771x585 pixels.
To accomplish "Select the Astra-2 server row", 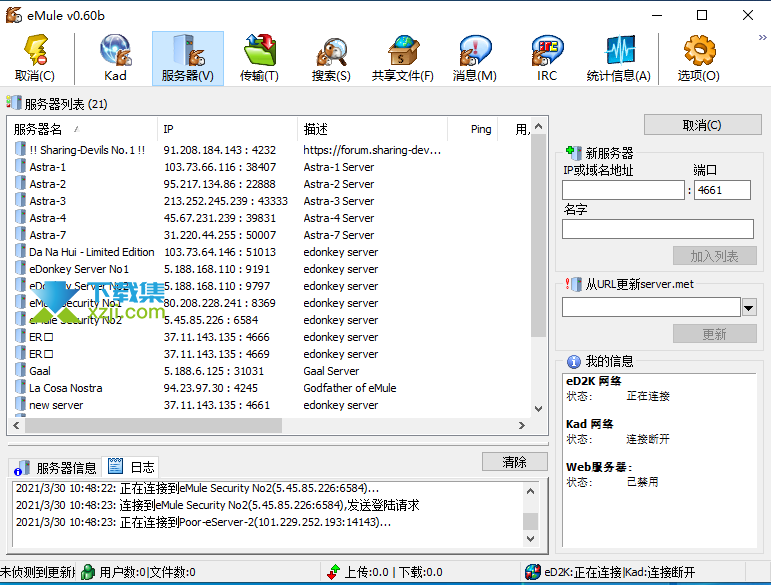I will pyautogui.click(x=269, y=184).
